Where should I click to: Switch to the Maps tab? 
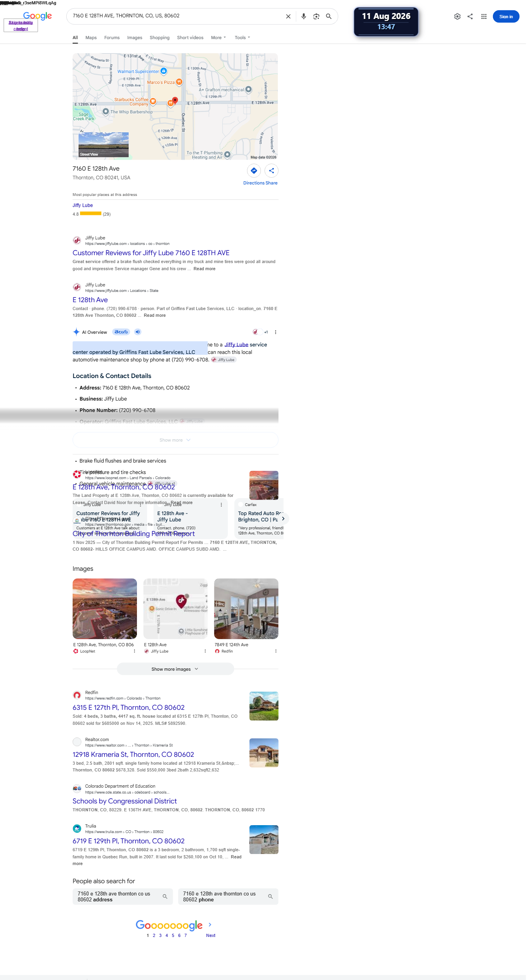pyautogui.click(x=91, y=38)
